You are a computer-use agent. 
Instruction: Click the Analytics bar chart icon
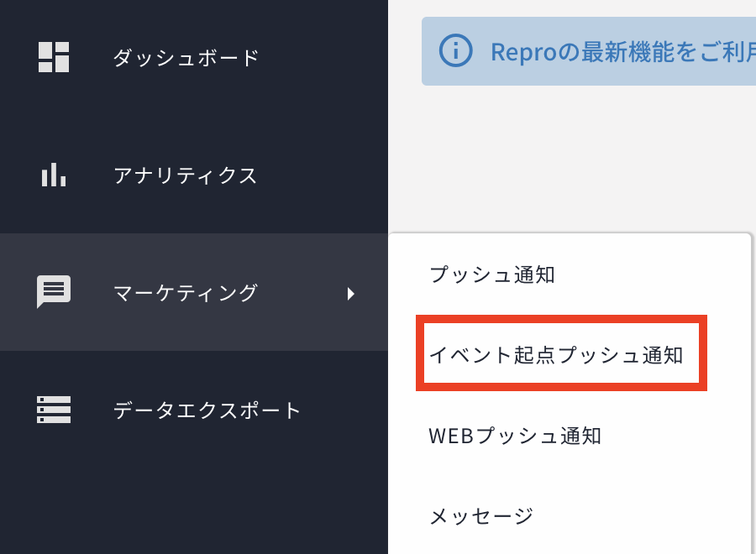[54, 175]
